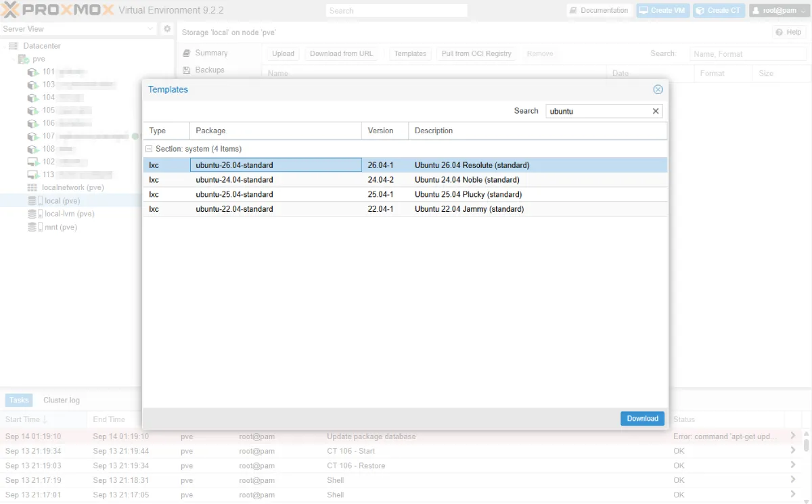The image size is (812, 504).
Task: Click the Update package database task text
Action: click(x=371, y=436)
